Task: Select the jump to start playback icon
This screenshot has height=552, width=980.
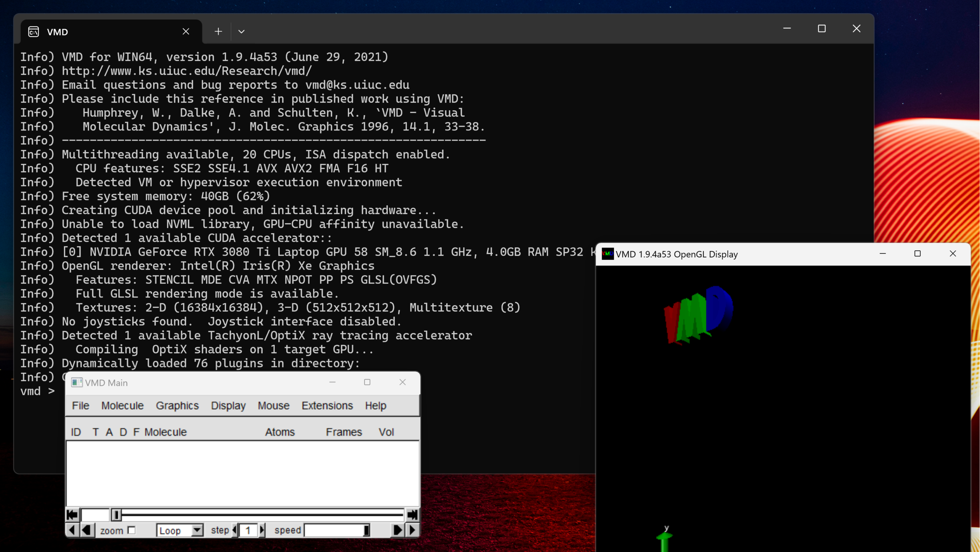Action: coord(72,514)
